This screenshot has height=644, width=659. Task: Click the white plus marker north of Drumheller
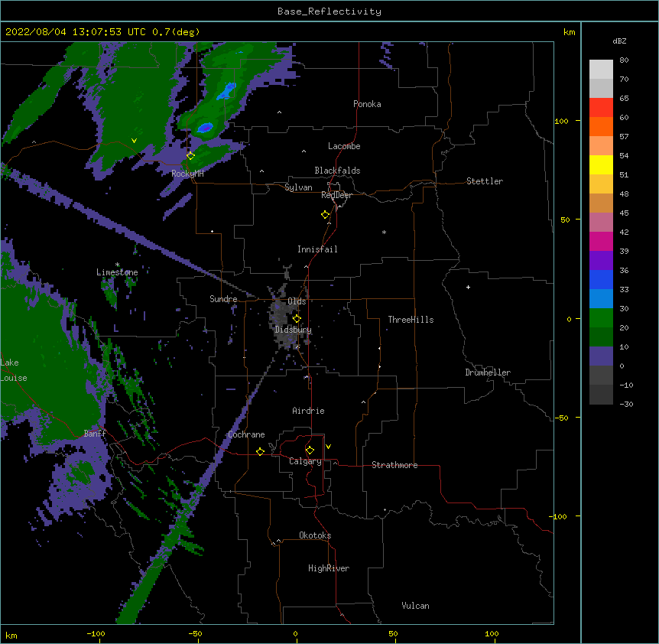tap(468, 287)
